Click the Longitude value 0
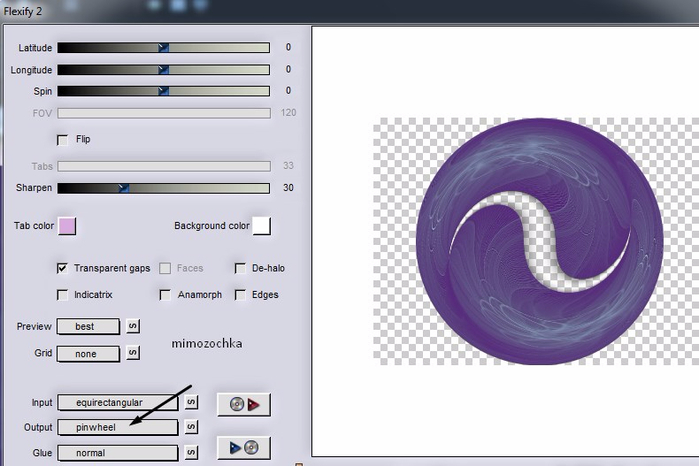The width and height of the screenshot is (699, 466). click(x=288, y=69)
